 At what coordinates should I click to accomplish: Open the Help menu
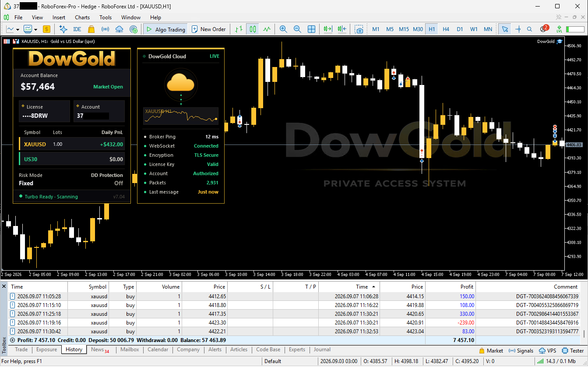click(x=155, y=18)
